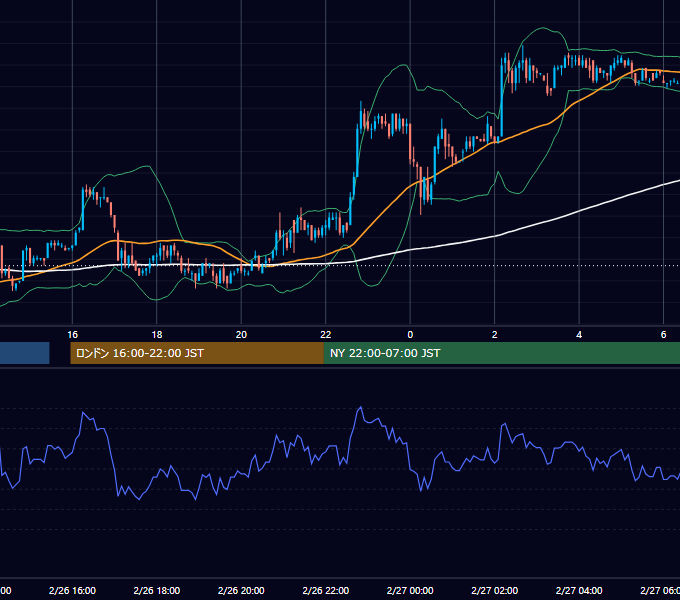Click the upper time axis label 4
680x600 pixels.
pyautogui.click(x=579, y=335)
